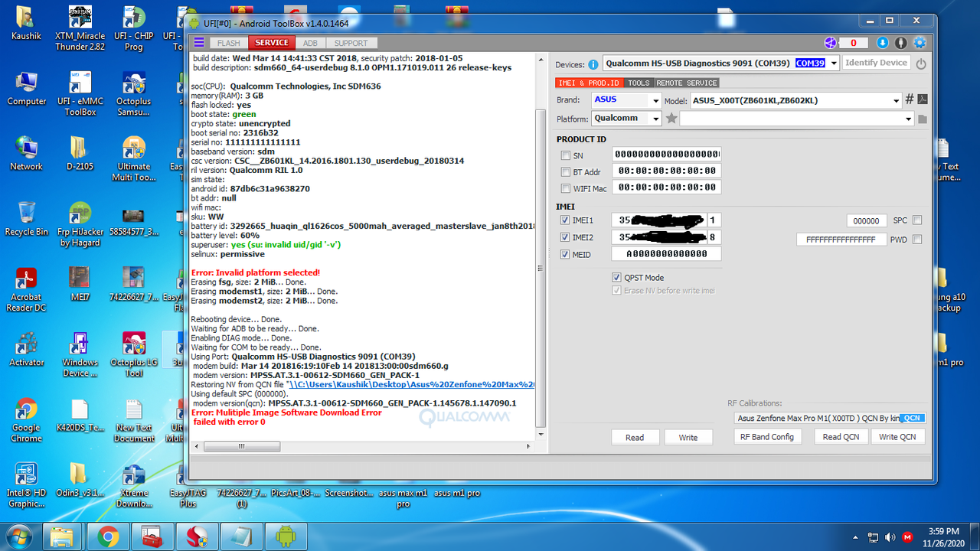
Task: Click the purple network globe icon
Action: pos(831,43)
